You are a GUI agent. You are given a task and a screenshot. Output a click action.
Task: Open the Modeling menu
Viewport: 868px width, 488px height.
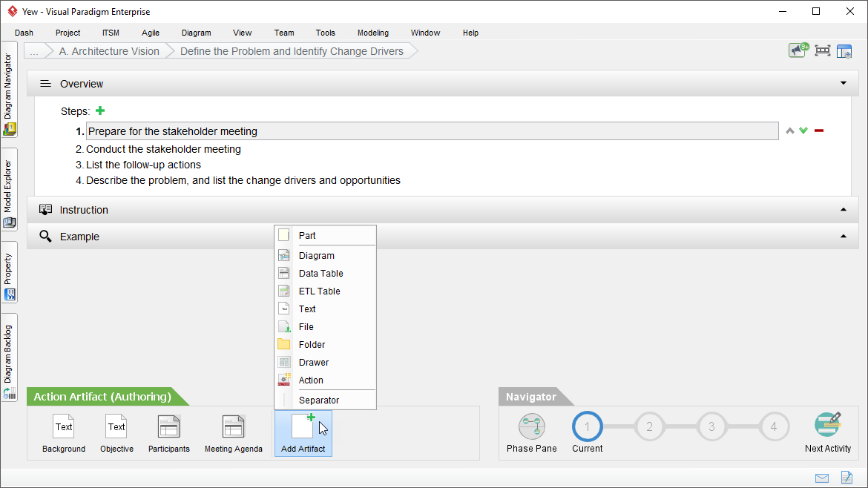point(372,33)
